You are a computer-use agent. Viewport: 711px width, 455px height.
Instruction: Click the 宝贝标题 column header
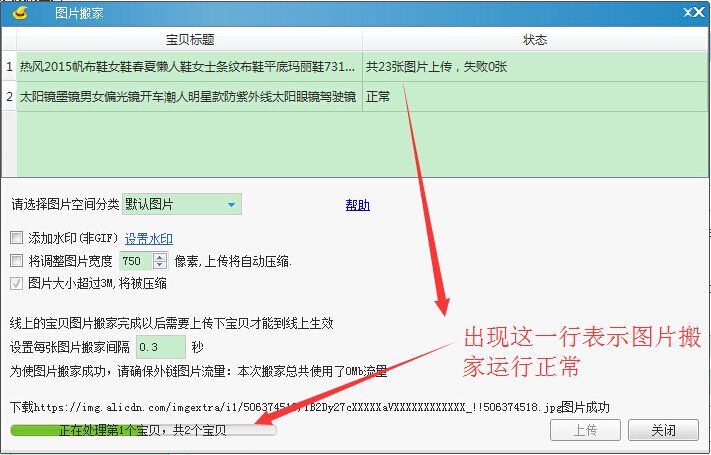click(x=189, y=40)
